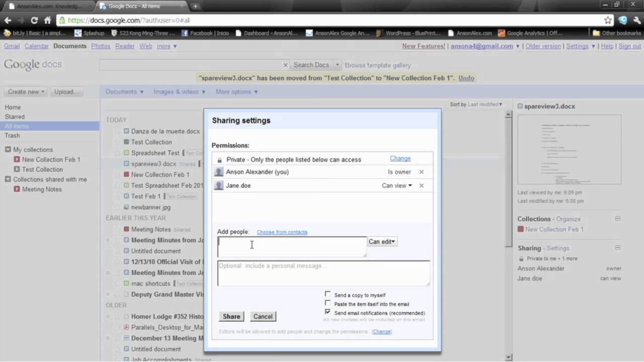Click the Share button
This screenshot has width=644, height=362.
tap(231, 316)
